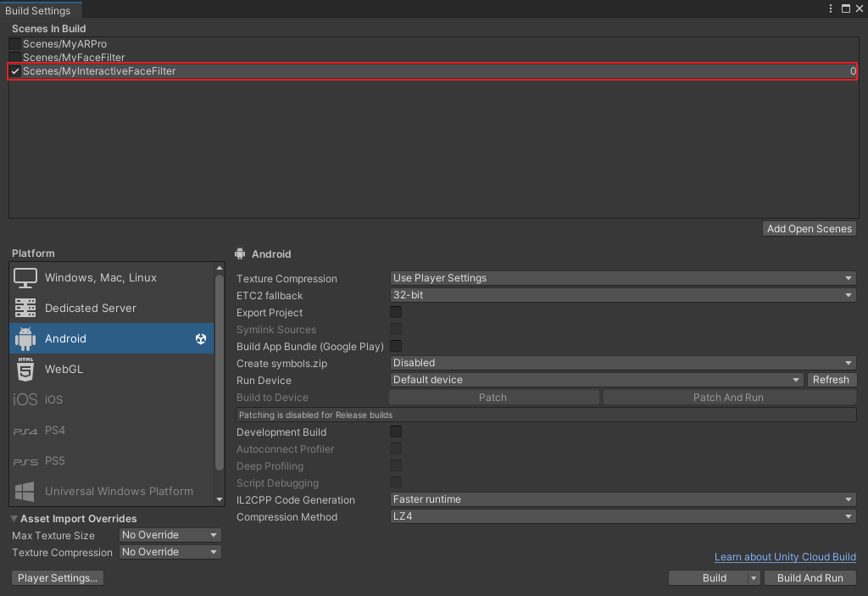Click the Android icon beside settings header
868x596 pixels.
(240, 253)
